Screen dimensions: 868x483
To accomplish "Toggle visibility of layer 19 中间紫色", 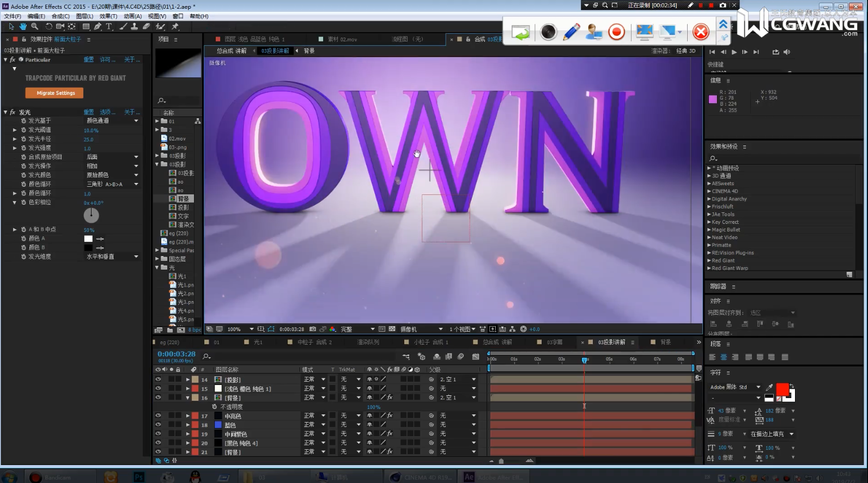I will pyautogui.click(x=158, y=434).
